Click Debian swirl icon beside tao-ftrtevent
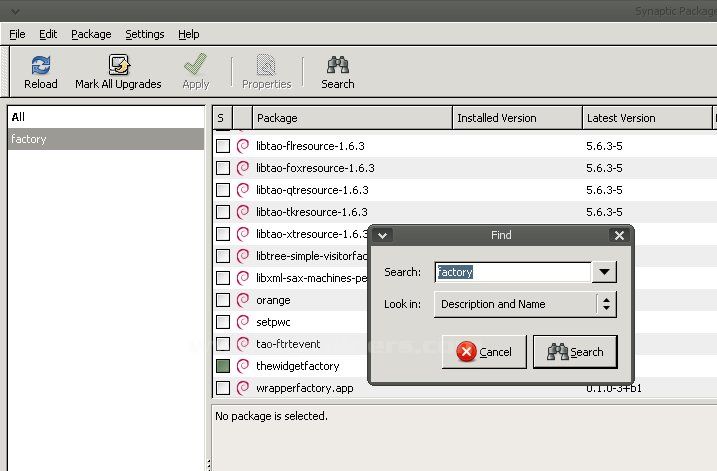This screenshot has width=717, height=471. pyautogui.click(x=243, y=344)
